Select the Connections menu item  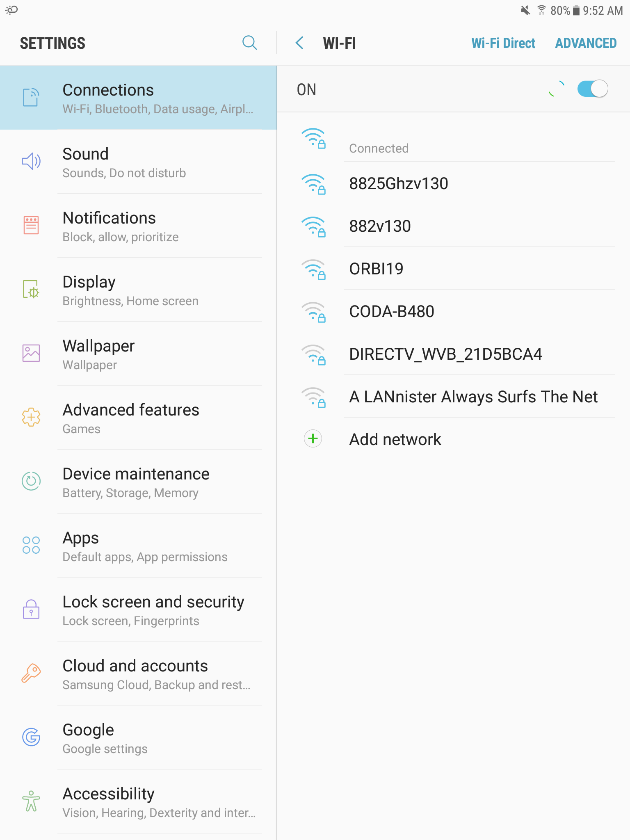click(x=138, y=98)
